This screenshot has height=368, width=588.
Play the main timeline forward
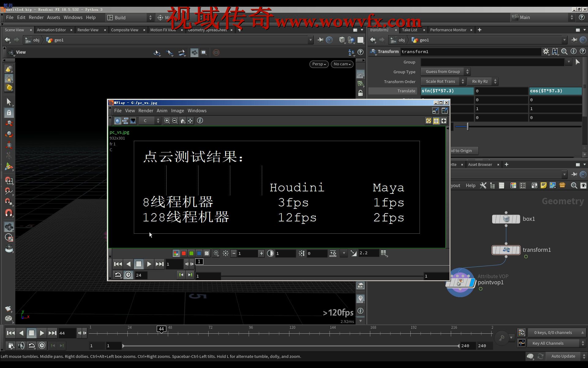click(x=42, y=333)
